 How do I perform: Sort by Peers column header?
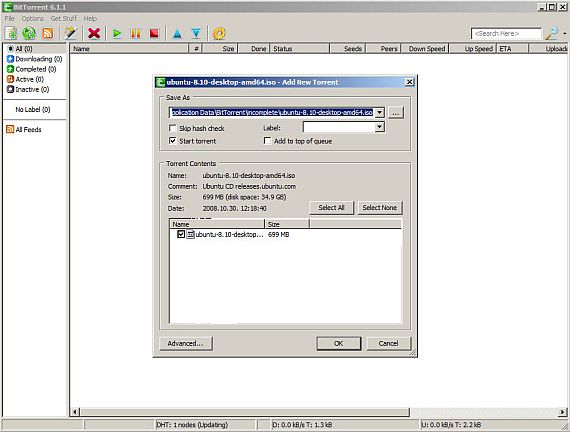coord(383,49)
